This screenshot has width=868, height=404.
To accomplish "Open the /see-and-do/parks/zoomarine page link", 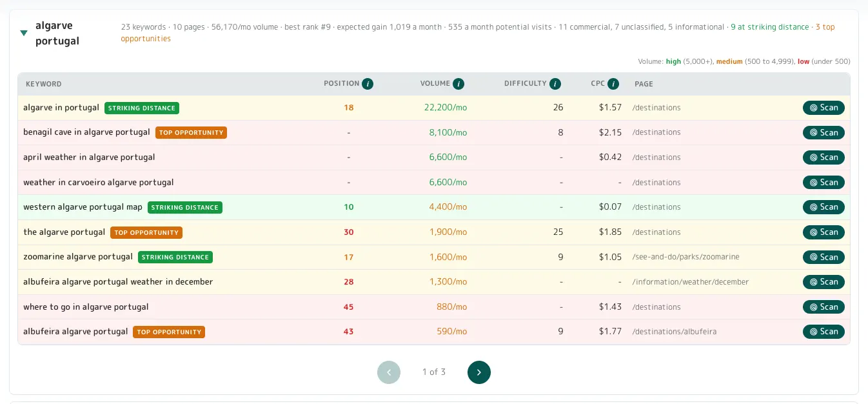I will point(686,257).
